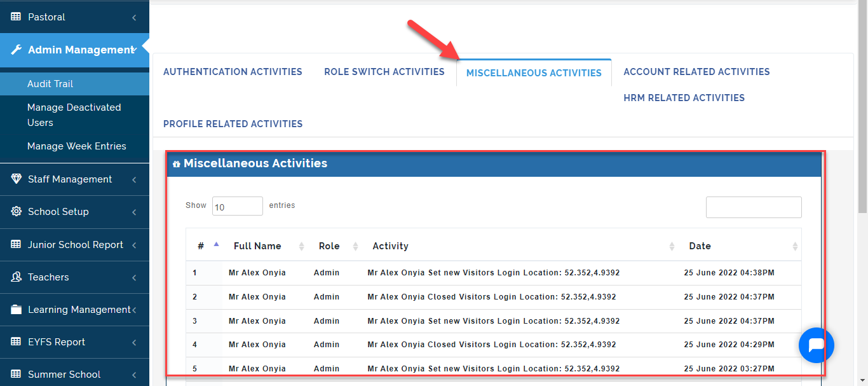Click Admin role cell in row 4
The image size is (868, 386).
[x=327, y=345]
